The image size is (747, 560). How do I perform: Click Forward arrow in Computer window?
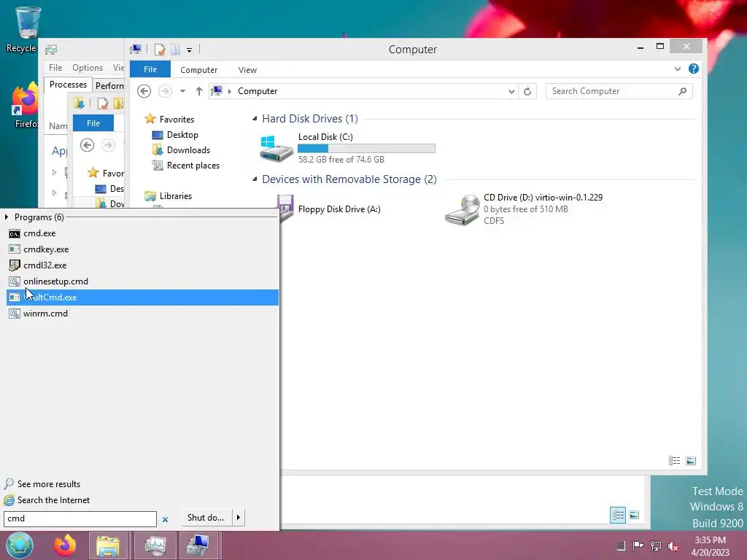click(x=165, y=91)
